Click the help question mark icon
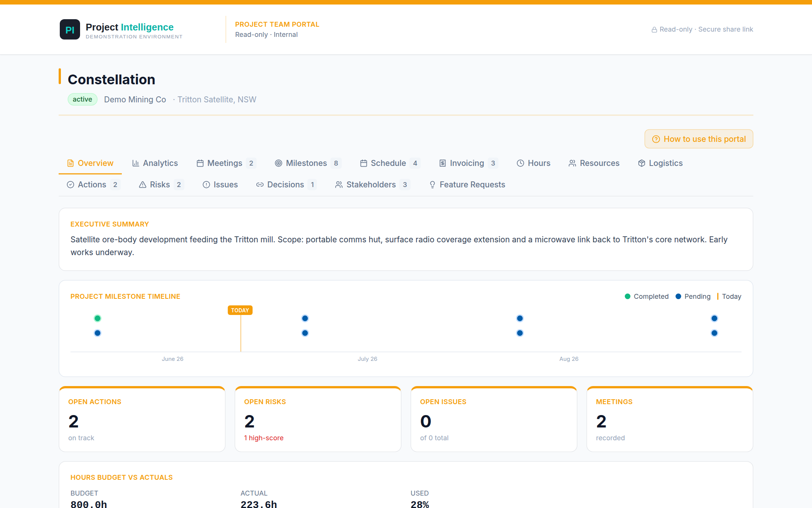 tap(656, 139)
